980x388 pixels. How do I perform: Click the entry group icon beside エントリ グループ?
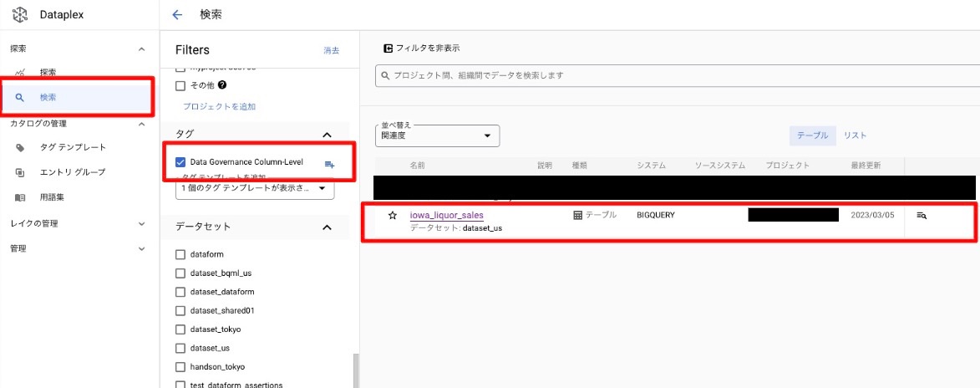point(20,172)
